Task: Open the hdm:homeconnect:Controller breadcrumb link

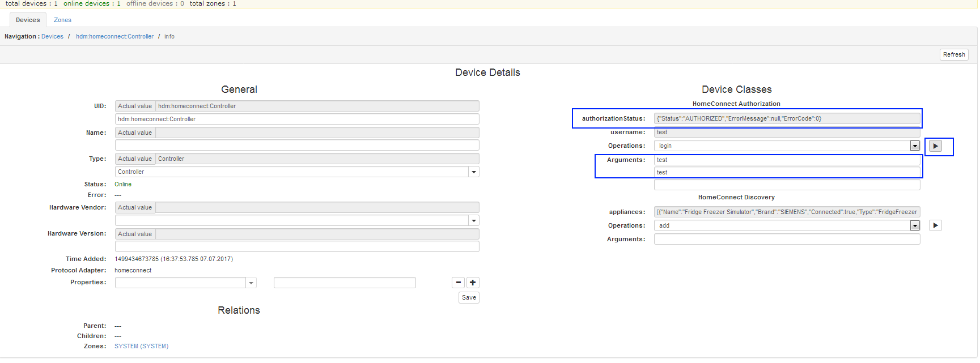Action: click(114, 36)
